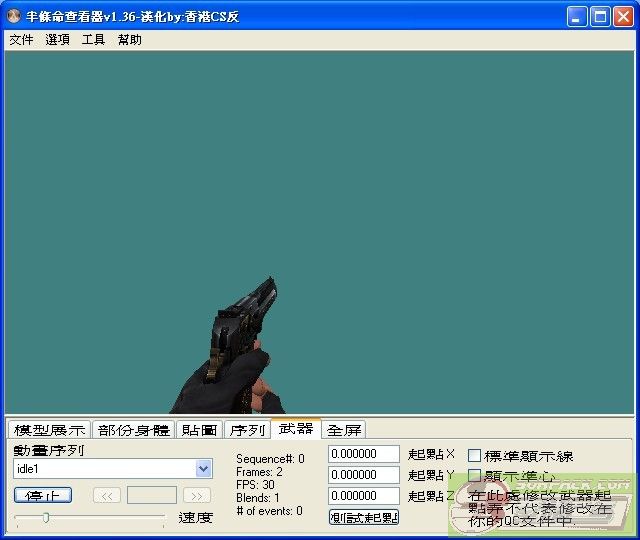Click the 'FPS: 30' text
This screenshot has width=640, height=540.
point(255,485)
